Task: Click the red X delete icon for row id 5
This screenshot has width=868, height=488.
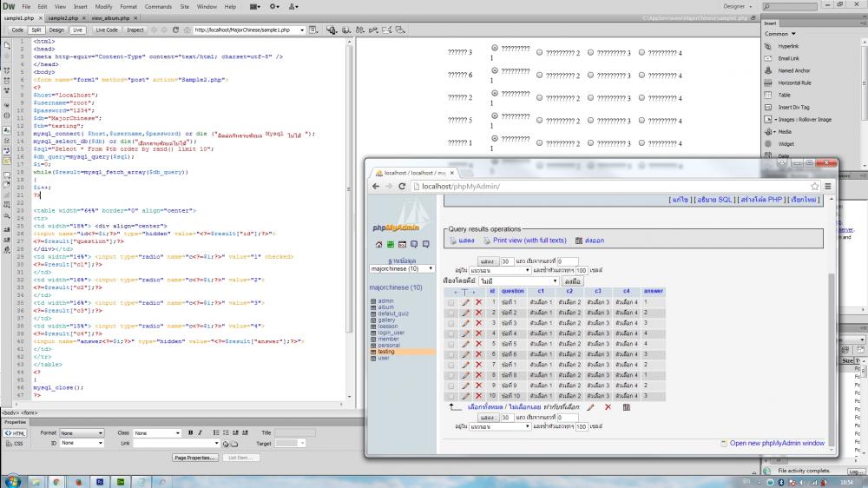Action: click(479, 344)
